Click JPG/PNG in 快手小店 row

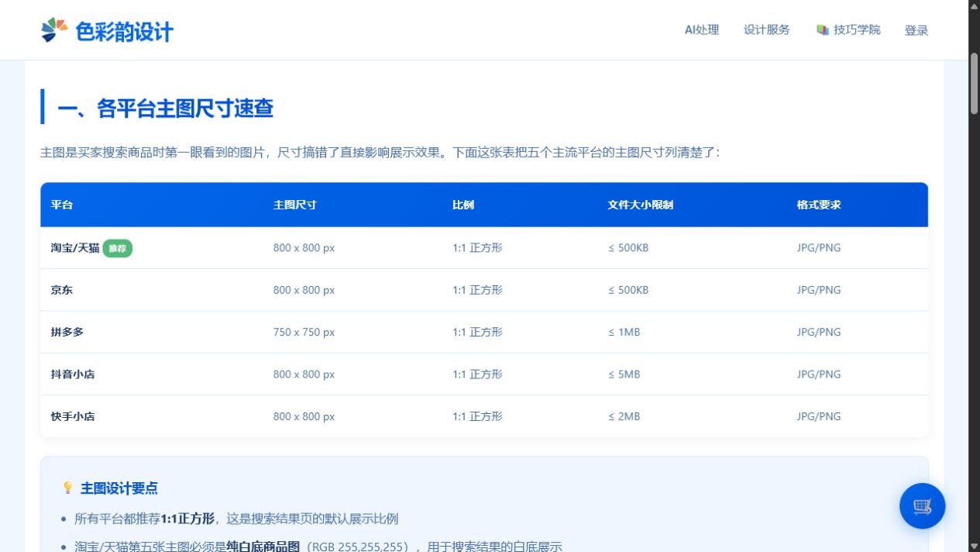click(x=819, y=416)
